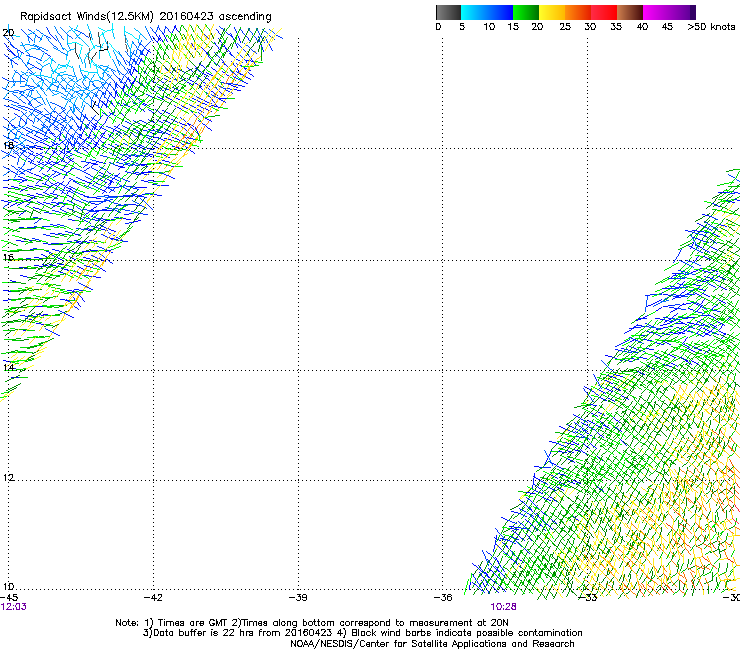Click the latitude label '14'

pos(8,368)
